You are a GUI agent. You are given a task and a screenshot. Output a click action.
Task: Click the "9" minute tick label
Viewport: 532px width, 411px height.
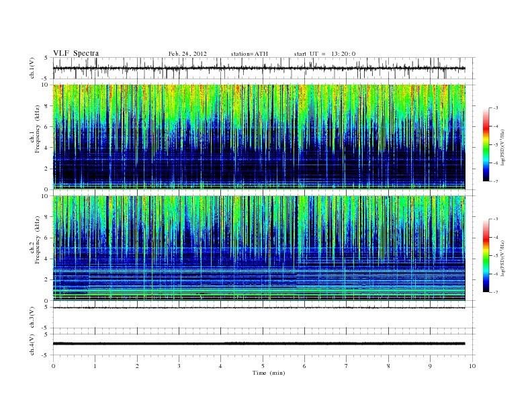(x=430, y=366)
